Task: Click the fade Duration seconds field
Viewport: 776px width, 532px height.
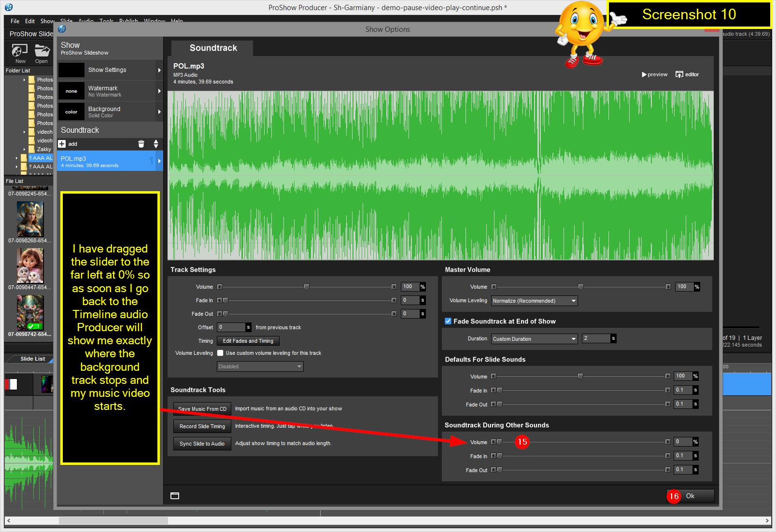Action: tap(596, 338)
